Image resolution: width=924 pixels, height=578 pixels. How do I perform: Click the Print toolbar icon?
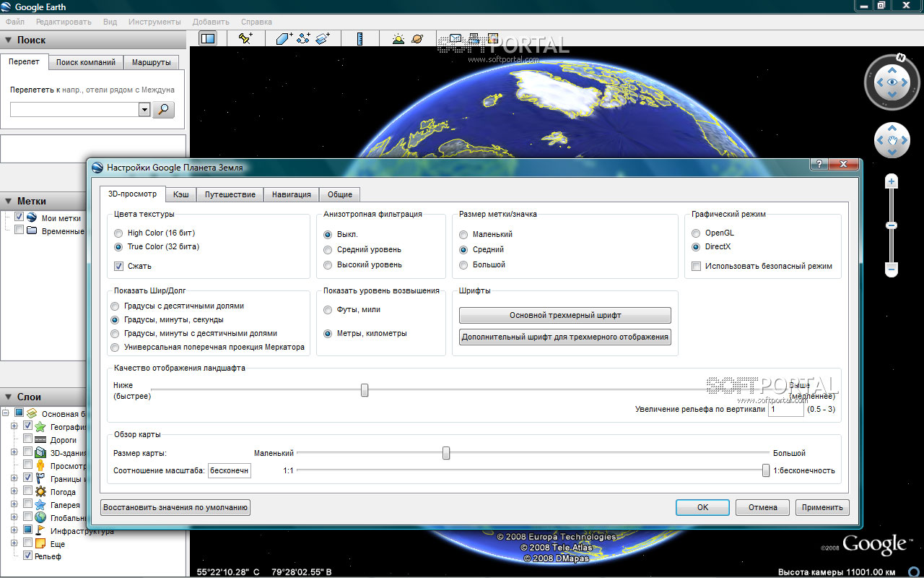[474, 38]
